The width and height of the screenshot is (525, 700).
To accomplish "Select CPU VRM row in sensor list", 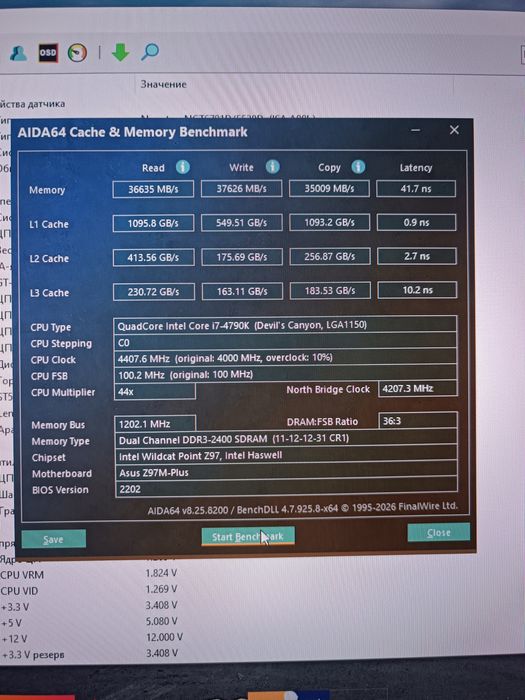I will (89, 574).
